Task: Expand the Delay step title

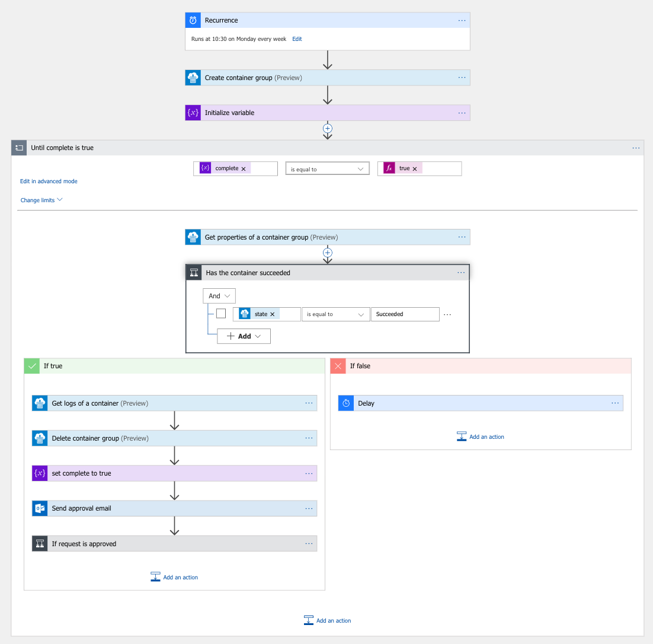Action: (x=366, y=403)
